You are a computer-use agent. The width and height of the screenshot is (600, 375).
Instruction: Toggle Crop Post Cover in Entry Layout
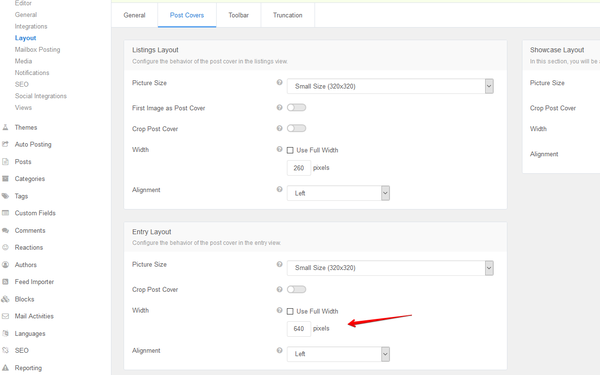point(297,289)
